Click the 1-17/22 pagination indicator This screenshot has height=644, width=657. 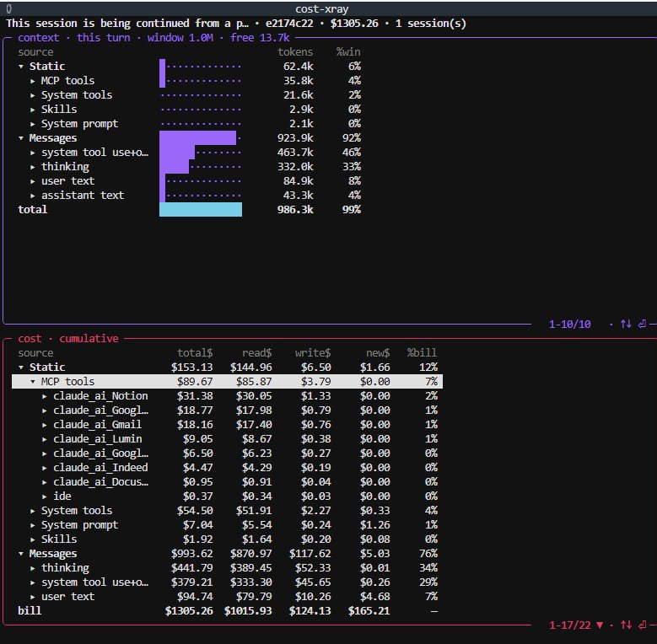tap(570, 625)
